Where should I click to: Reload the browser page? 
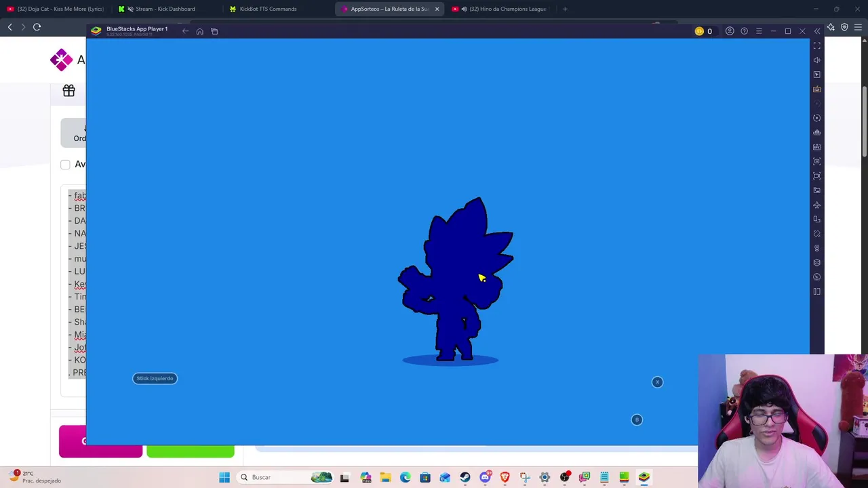[x=37, y=27]
